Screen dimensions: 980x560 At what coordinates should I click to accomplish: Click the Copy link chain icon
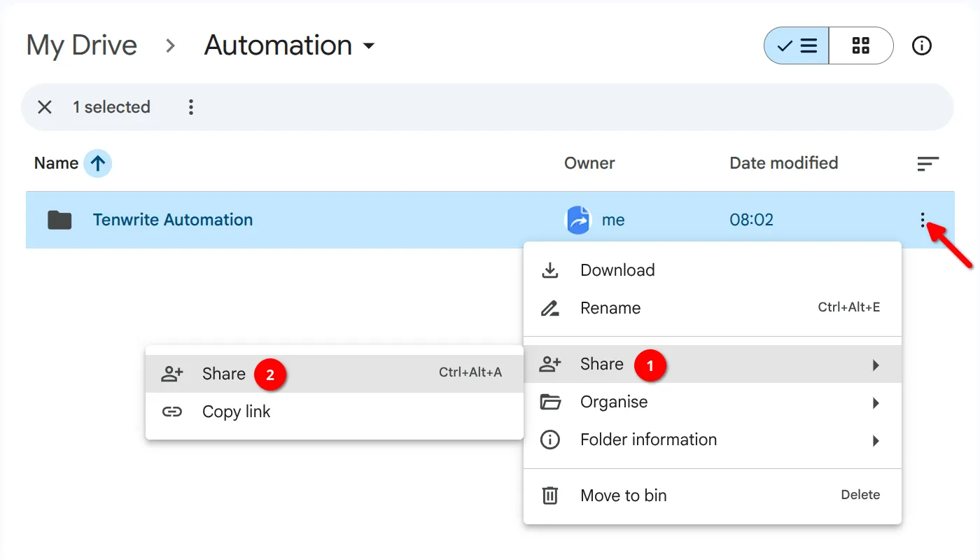(x=172, y=412)
